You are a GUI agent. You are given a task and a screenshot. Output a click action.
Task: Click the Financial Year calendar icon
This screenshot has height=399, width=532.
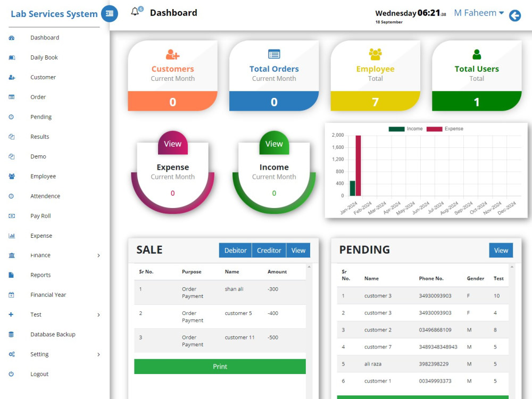pyautogui.click(x=11, y=295)
